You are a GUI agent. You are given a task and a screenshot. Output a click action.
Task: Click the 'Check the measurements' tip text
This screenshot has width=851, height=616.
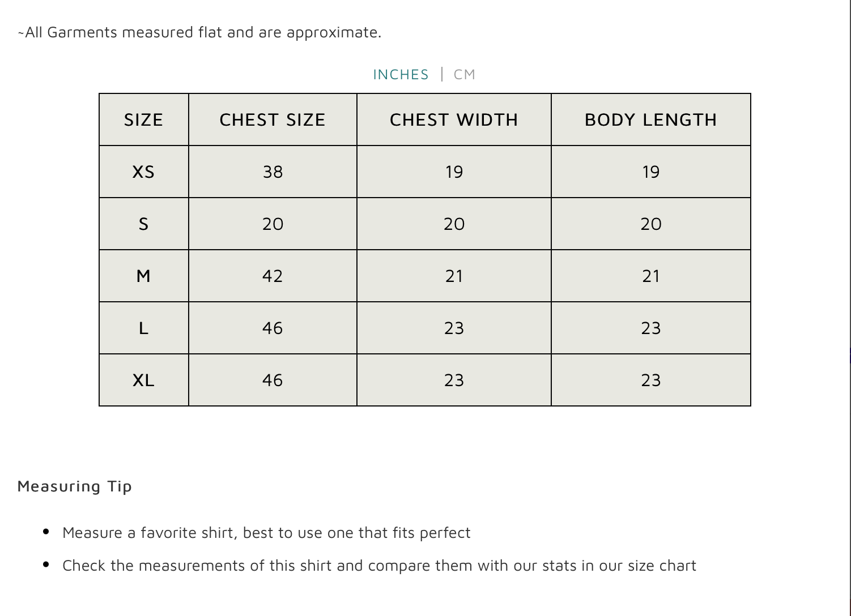[x=379, y=566]
